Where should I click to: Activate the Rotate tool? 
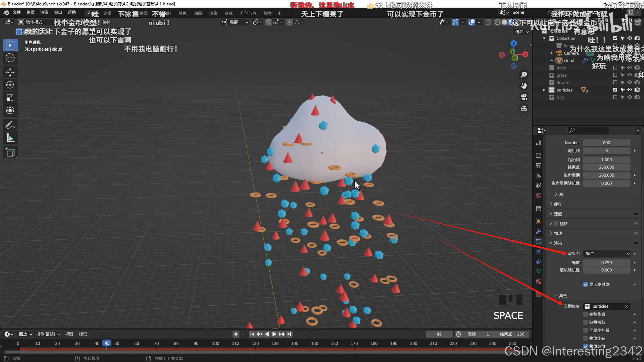pos(10,85)
